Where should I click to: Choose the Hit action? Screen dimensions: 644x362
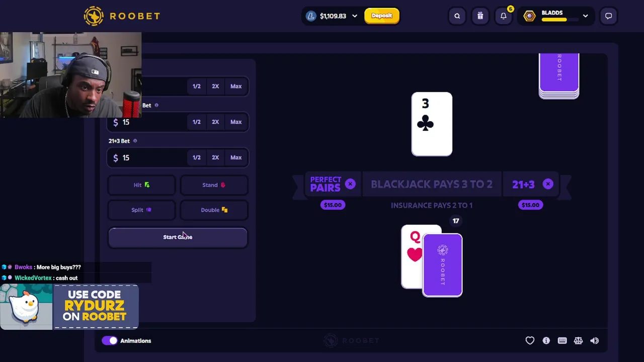(141, 185)
